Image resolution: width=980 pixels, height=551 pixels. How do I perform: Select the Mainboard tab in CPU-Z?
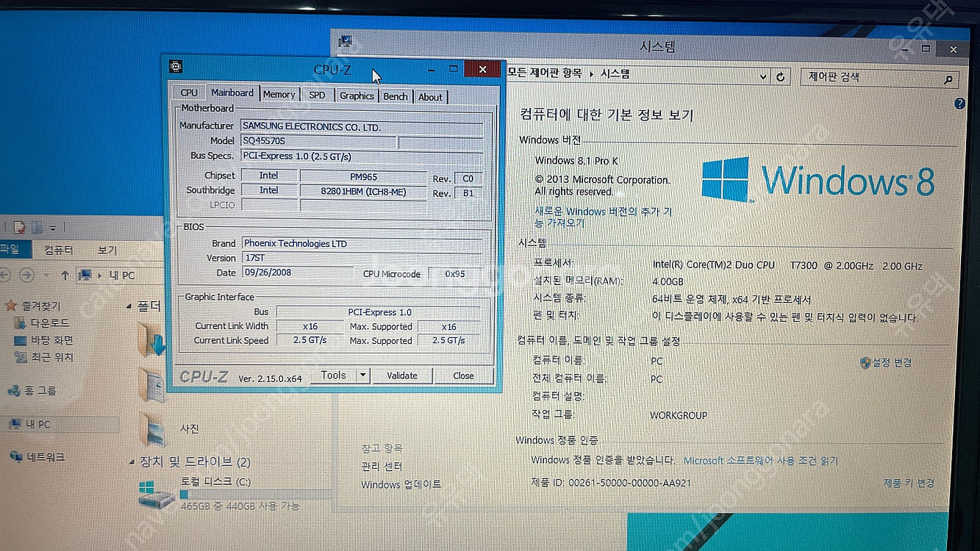(232, 93)
